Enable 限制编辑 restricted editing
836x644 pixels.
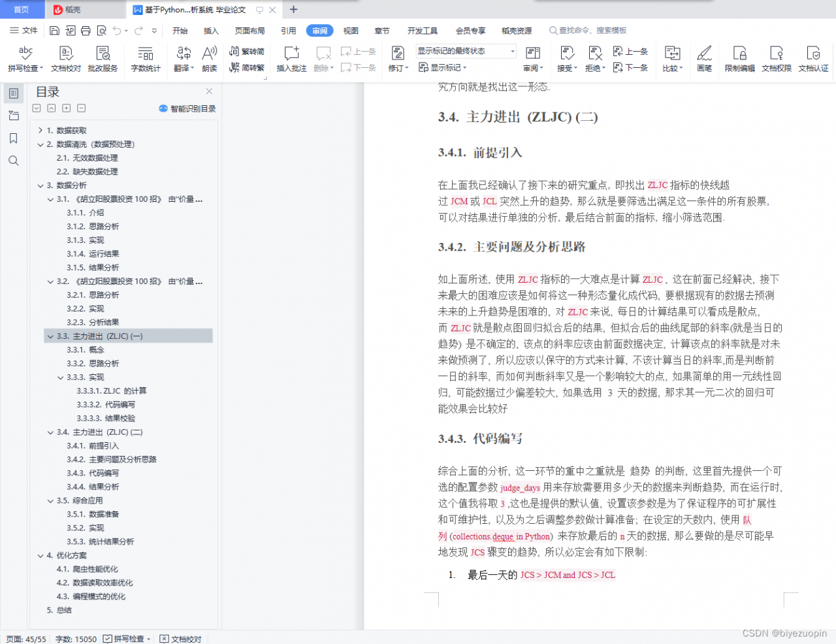point(739,57)
